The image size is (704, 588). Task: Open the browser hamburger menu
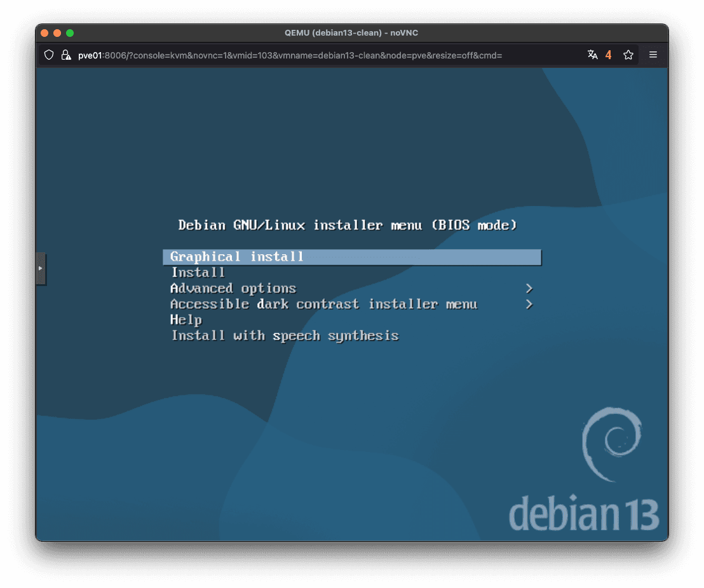click(x=653, y=55)
